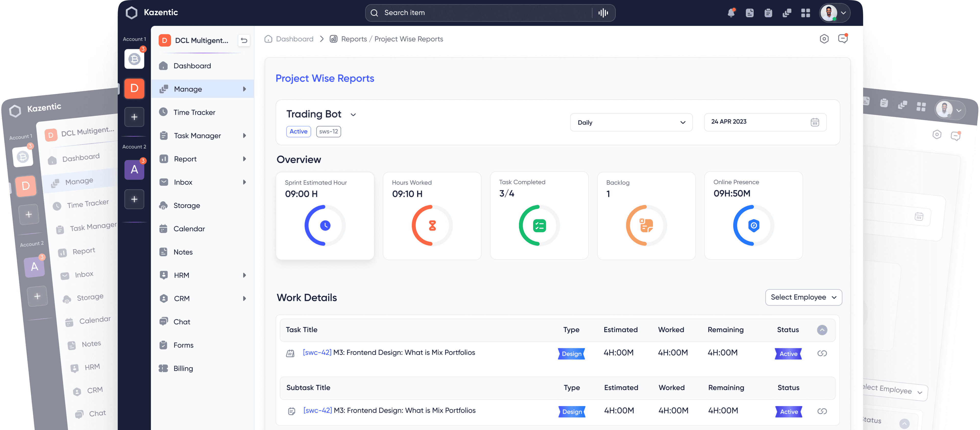Click the Forms clipboard icon in sidebar
Screen dimensions: 980x430
[x=164, y=345]
